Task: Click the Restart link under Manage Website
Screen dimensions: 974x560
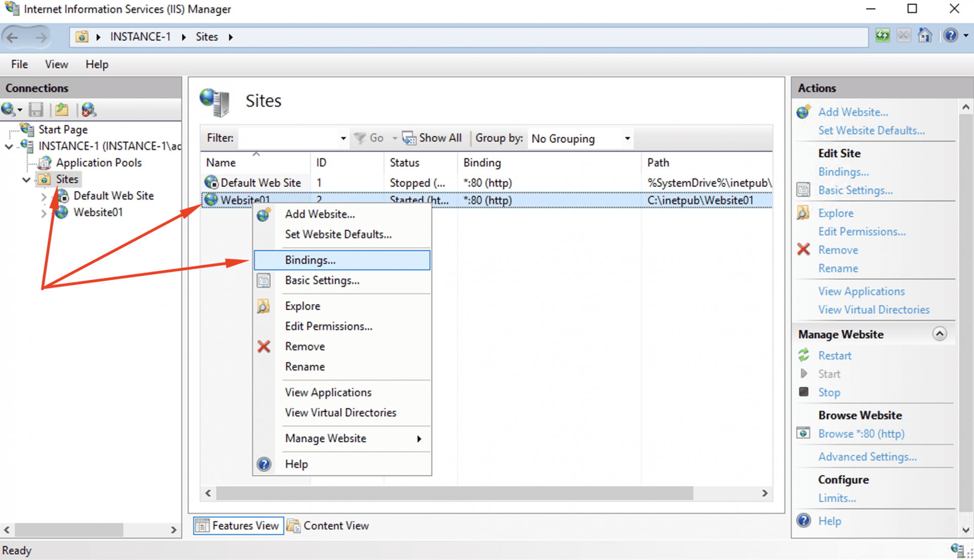Action: pos(834,355)
